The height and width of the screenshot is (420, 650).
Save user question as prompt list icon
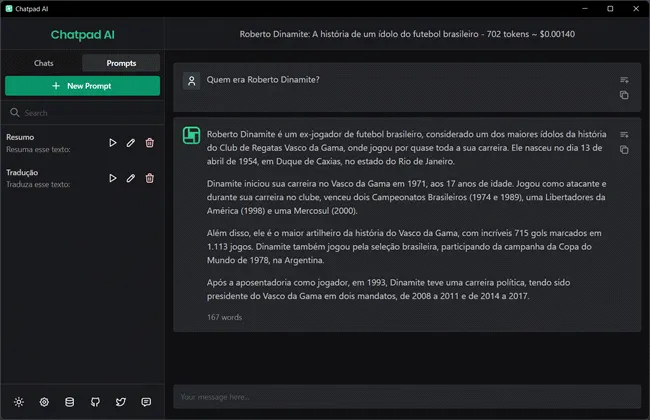coord(624,80)
